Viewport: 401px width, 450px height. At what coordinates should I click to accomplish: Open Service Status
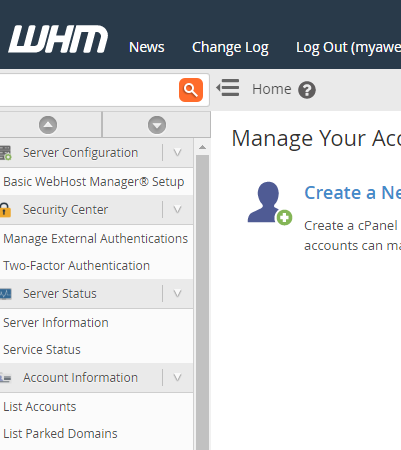click(x=42, y=350)
